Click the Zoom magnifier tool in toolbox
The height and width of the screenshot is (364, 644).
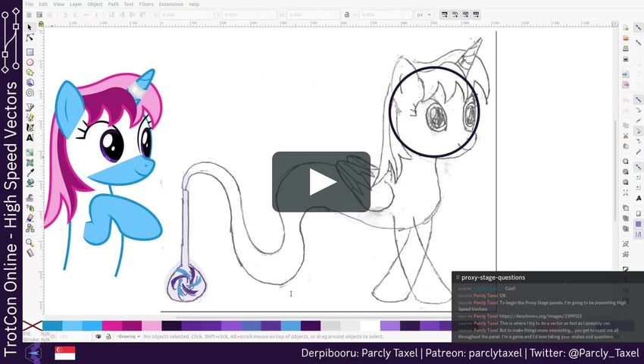coord(30,243)
